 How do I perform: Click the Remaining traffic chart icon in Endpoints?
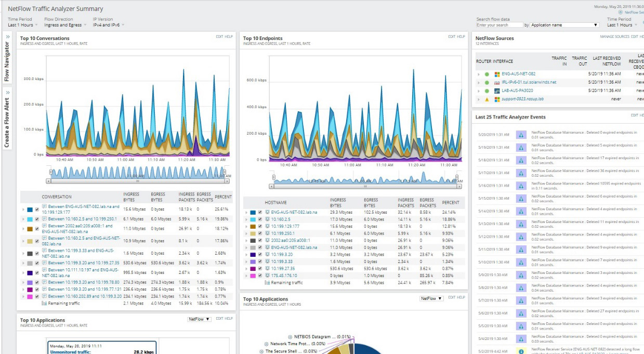[268, 283]
